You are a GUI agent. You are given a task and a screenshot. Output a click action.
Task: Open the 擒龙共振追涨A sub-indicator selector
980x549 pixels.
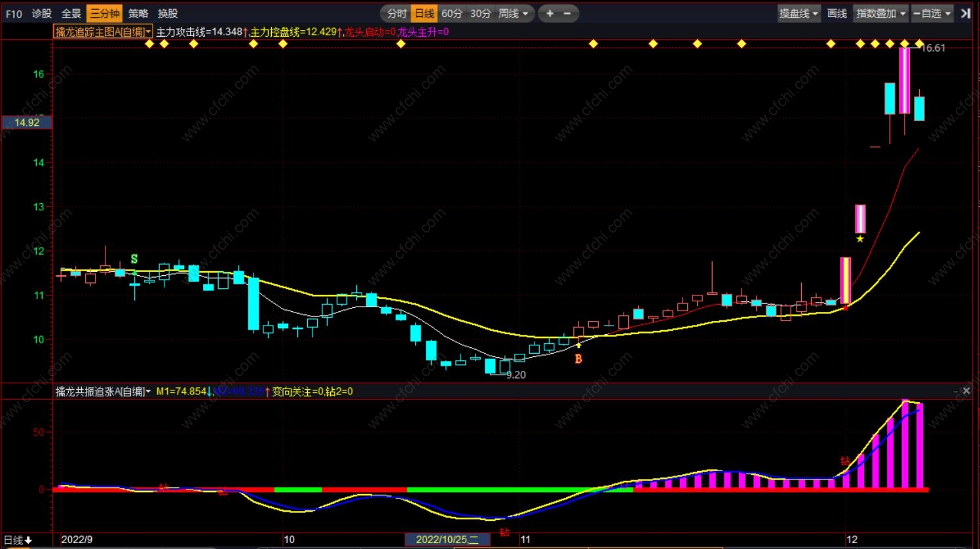click(x=103, y=391)
